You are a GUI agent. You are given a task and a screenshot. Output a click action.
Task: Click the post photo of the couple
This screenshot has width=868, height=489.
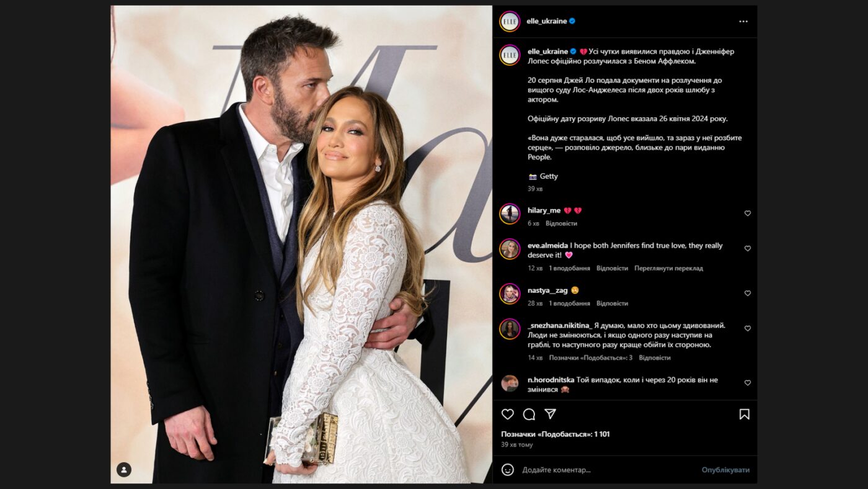(x=301, y=244)
